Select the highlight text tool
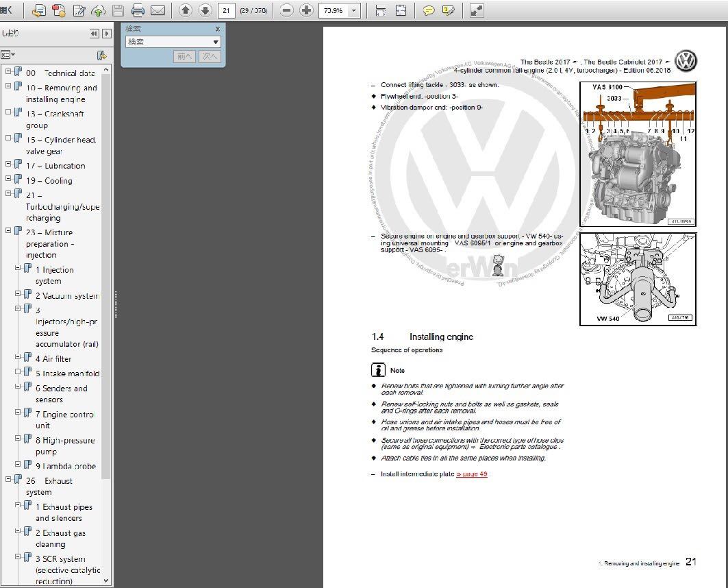This screenshot has width=728, height=588. (x=449, y=10)
